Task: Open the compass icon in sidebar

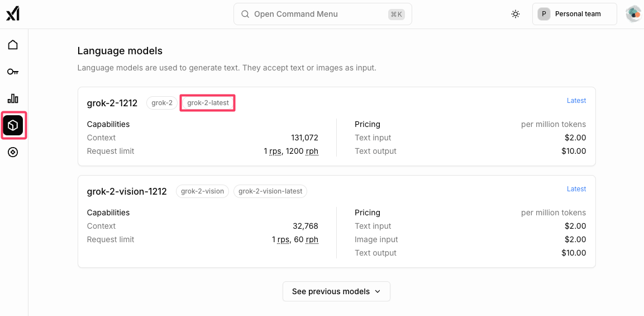Action: coord(13,152)
